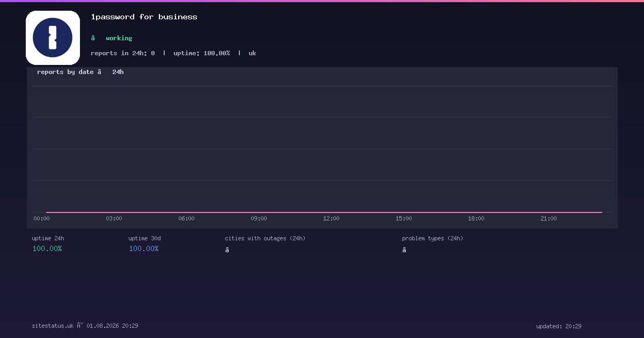644x338 pixels.
Task: Click the 'reports by date' chart heading
Action: click(x=65, y=72)
